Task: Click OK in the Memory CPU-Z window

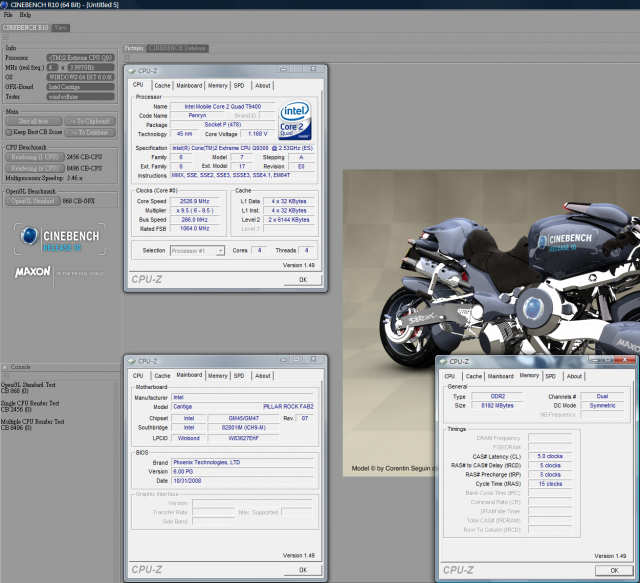Action: (614, 570)
